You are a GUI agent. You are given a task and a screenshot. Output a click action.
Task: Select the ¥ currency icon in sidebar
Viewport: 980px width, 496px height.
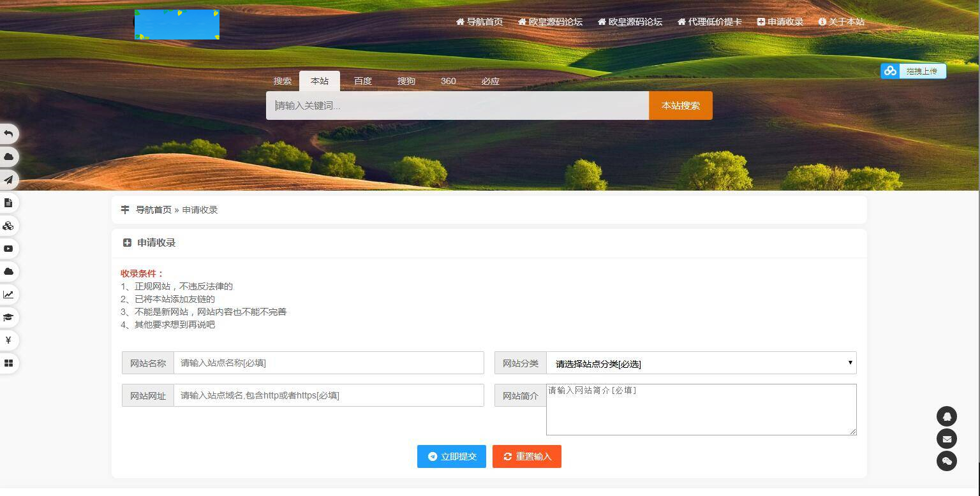(8, 340)
